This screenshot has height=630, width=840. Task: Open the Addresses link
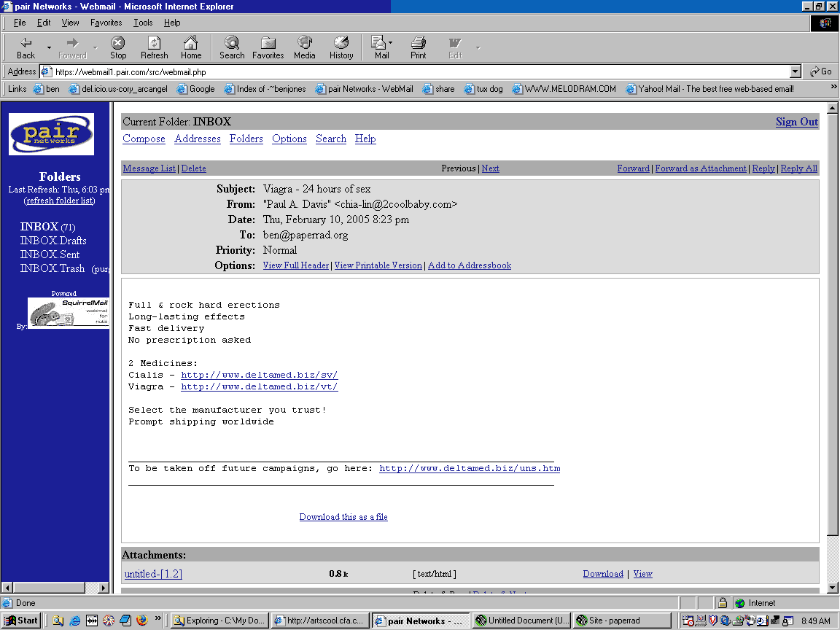[x=198, y=139]
